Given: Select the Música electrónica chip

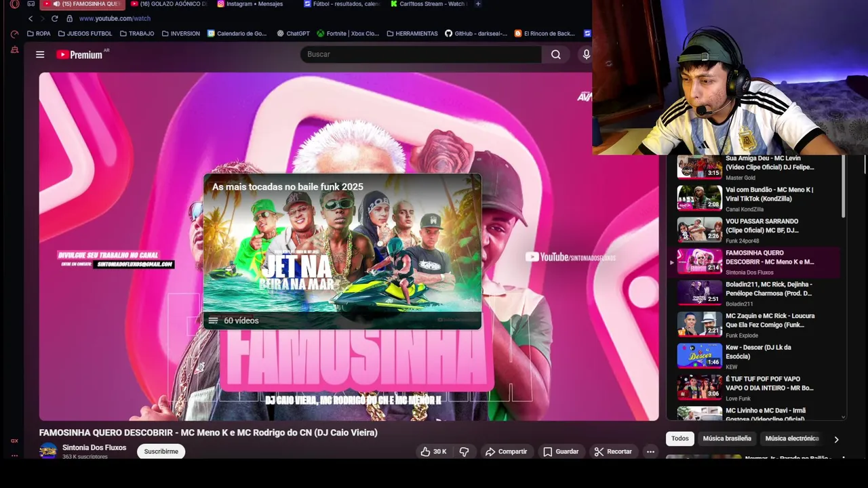Looking at the screenshot, I should [x=792, y=439].
